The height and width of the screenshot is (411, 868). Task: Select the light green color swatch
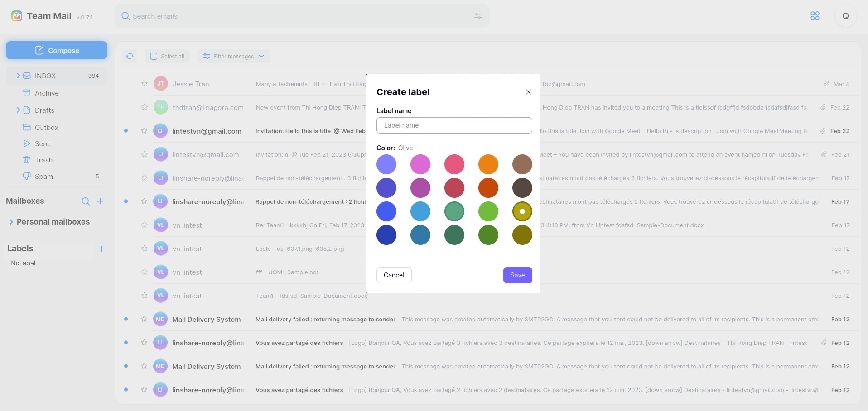488,211
